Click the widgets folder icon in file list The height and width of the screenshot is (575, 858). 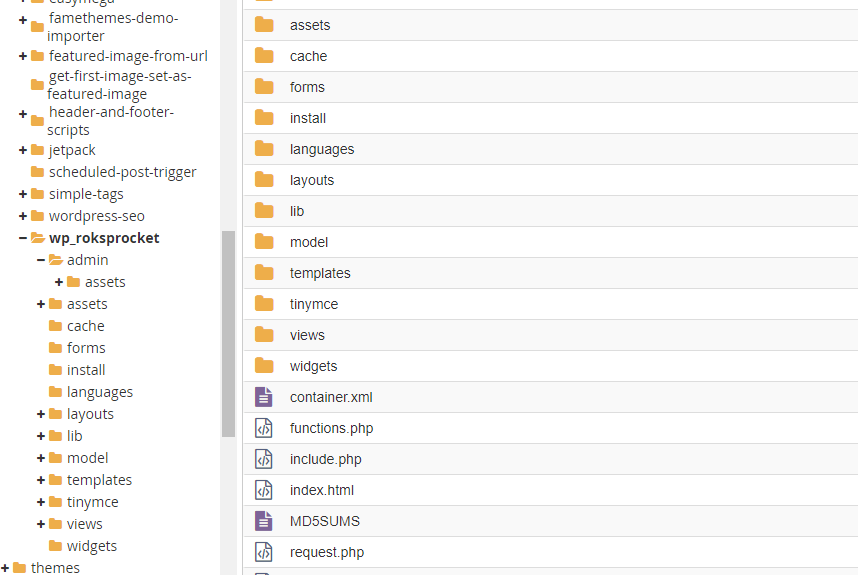(264, 365)
